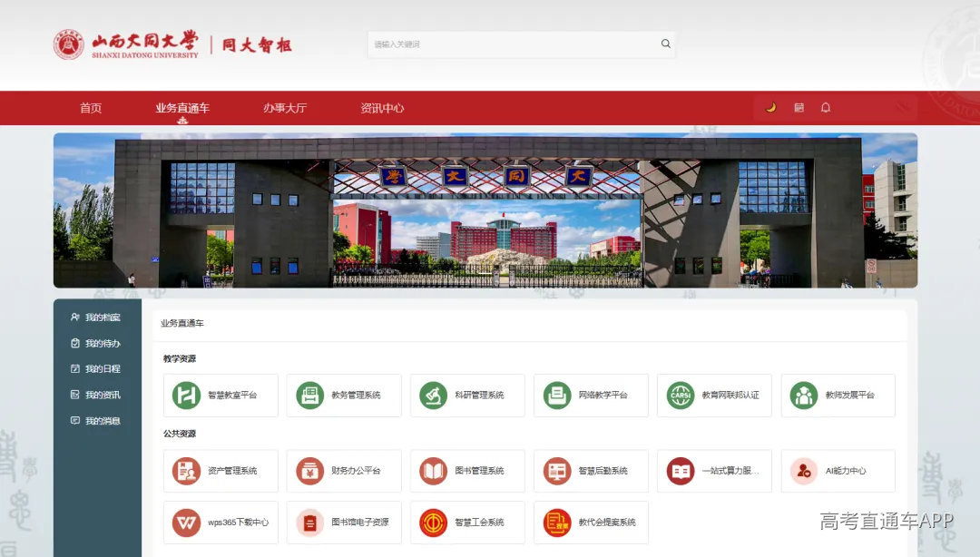980x557 pixels.
Task: Click the 业务直通车 panel title
Action: (x=181, y=323)
